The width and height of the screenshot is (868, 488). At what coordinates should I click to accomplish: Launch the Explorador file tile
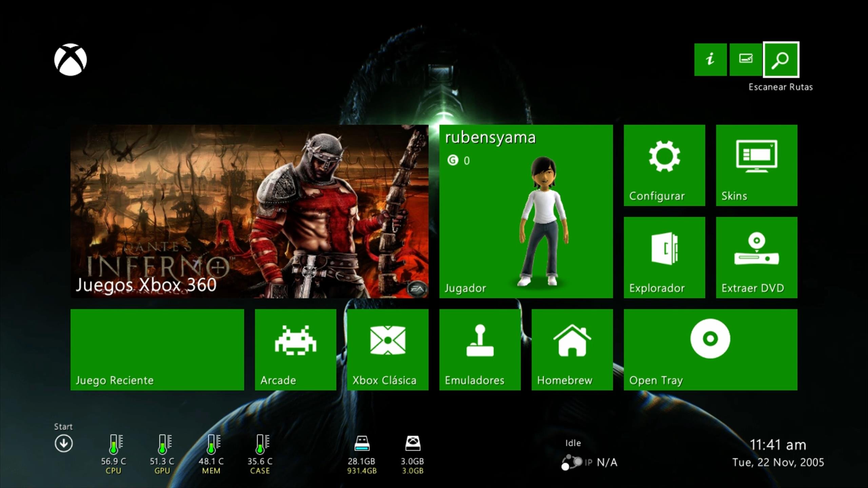(665, 258)
